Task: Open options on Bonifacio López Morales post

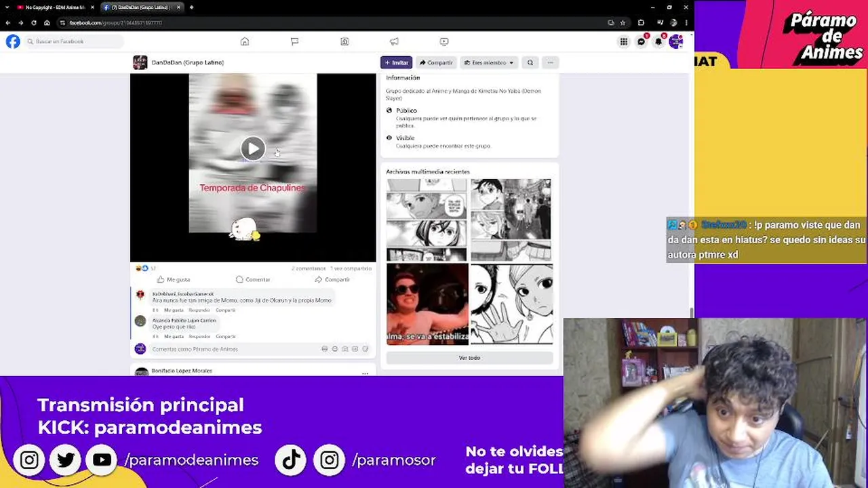Action: (x=365, y=373)
